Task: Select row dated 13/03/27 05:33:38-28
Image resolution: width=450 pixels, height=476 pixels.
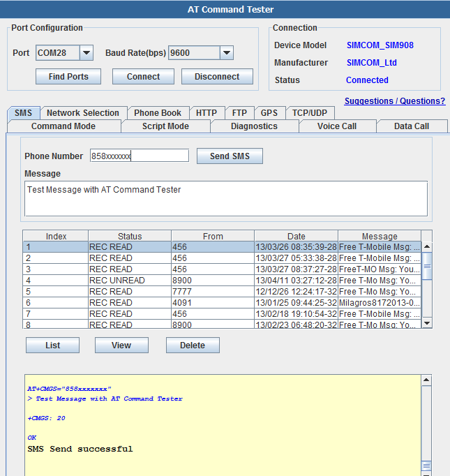Action: pos(222,258)
